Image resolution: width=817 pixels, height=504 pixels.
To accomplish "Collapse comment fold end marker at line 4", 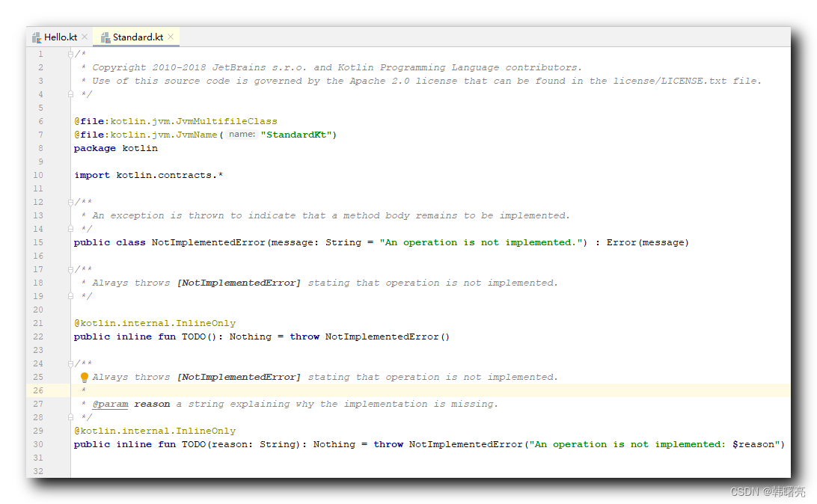I will tap(70, 94).
